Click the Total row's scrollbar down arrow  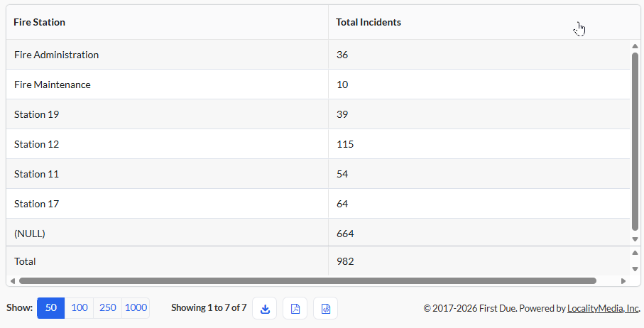point(635,269)
